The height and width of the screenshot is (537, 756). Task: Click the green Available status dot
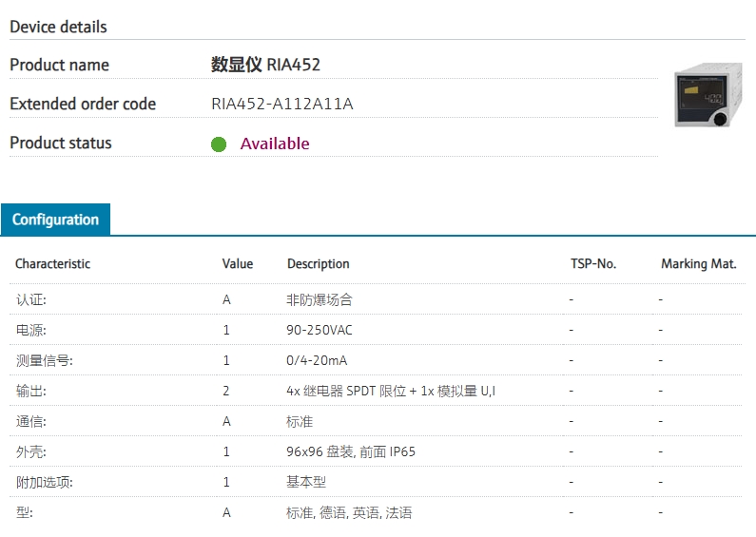(x=219, y=144)
